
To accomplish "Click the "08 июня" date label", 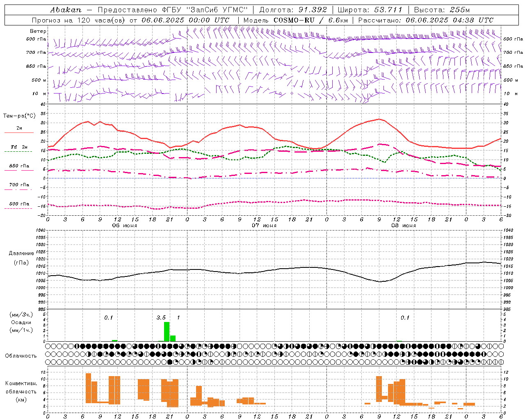I will pos(403,226).
